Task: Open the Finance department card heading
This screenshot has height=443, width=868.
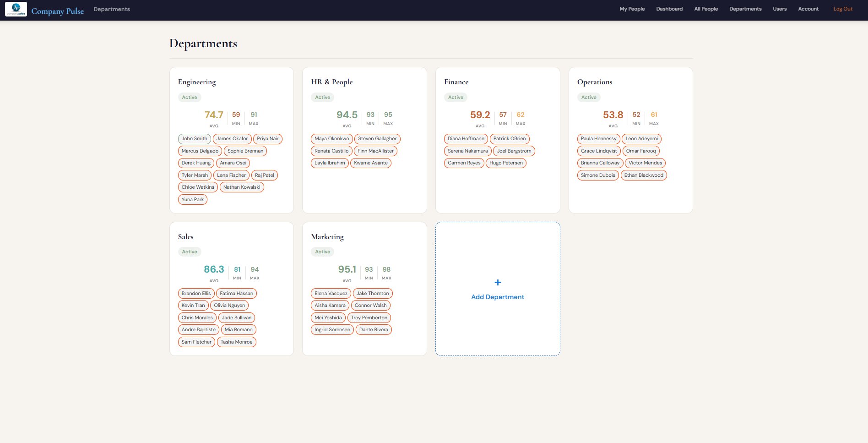Action: pos(456,82)
